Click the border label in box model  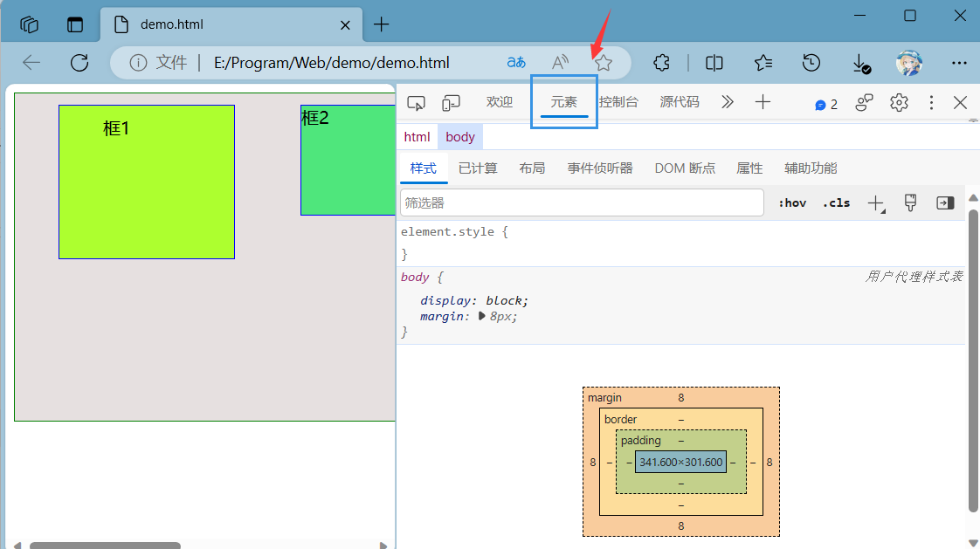point(621,420)
